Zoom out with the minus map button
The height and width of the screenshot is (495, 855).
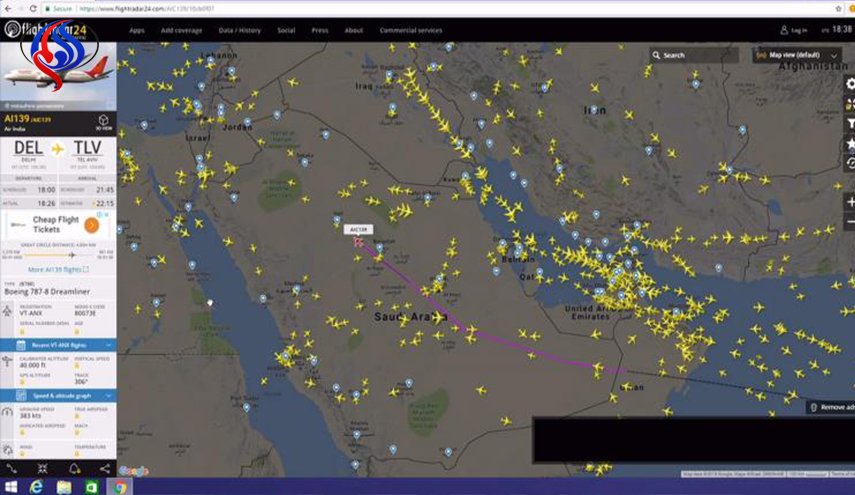850,221
